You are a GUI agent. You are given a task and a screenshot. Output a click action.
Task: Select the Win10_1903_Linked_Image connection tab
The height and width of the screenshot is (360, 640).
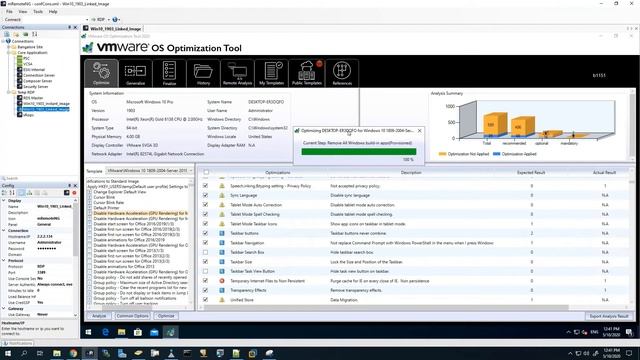point(113,29)
